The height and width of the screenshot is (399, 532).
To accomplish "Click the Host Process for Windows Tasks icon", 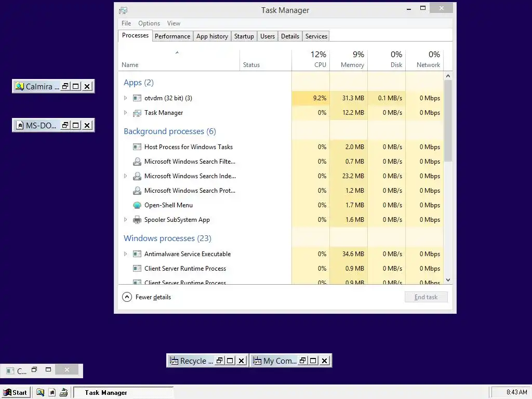I will (137, 147).
